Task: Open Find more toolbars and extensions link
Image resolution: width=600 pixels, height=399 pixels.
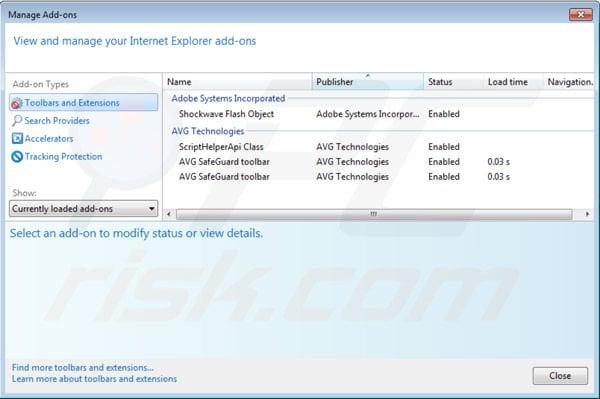Action: coord(83,368)
